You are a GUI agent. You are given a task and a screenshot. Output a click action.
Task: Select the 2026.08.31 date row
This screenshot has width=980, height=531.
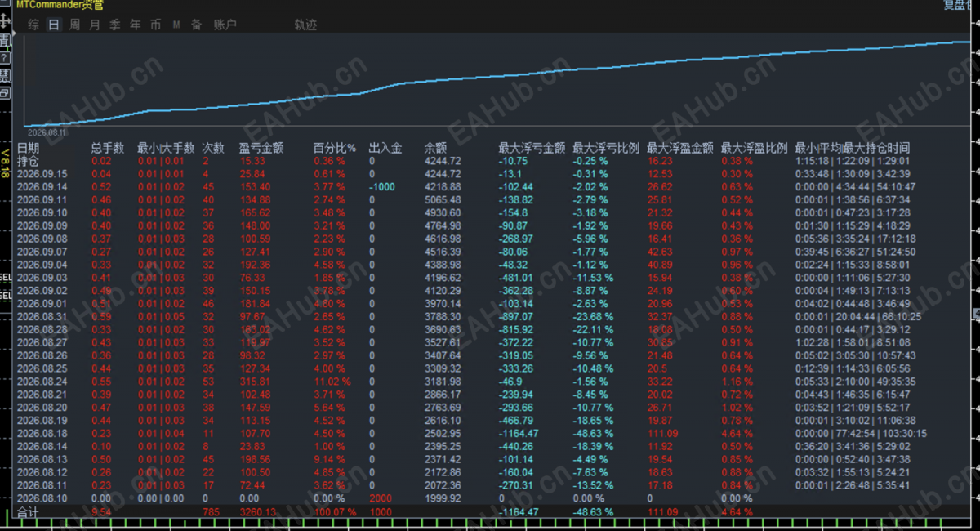pos(42,317)
